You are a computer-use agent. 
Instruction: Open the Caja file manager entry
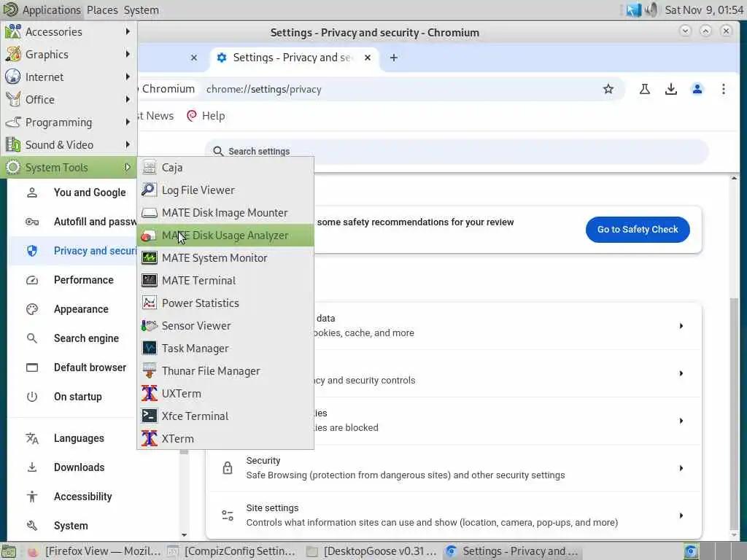pyautogui.click(x=225, y=168)
